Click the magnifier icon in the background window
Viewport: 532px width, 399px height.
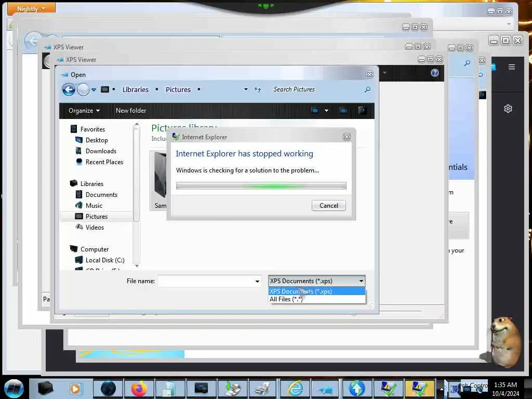coord(467,63)
